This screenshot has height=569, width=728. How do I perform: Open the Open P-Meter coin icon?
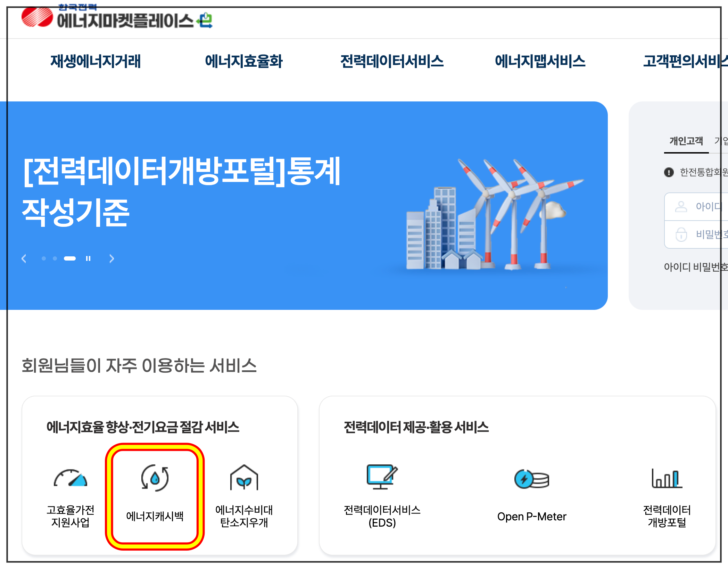point(531,479)
